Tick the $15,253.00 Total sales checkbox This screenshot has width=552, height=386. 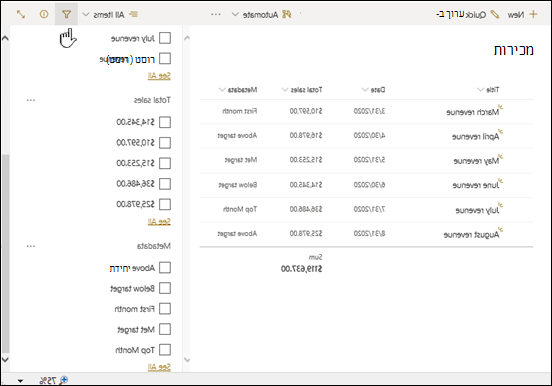(x=165, y=163)
